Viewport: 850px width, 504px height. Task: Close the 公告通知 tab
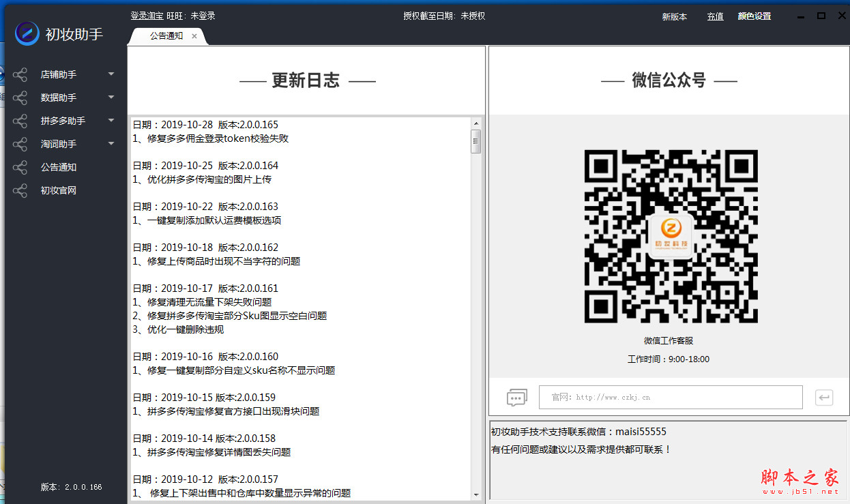tap(194, 36)
